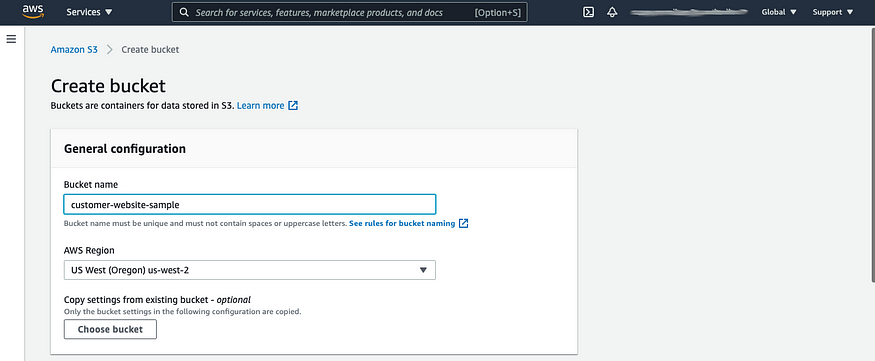
Task: Open the Learn more link
Action: 261,105
